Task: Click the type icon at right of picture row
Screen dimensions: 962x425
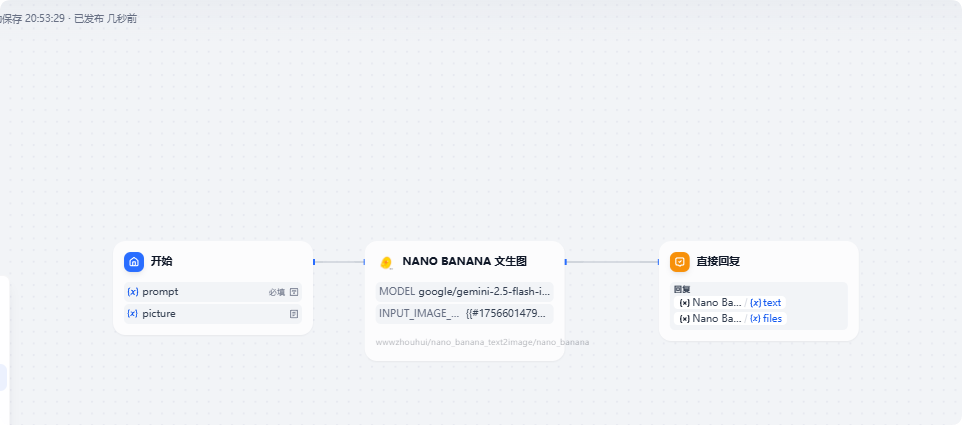Action: pos(294,314)
